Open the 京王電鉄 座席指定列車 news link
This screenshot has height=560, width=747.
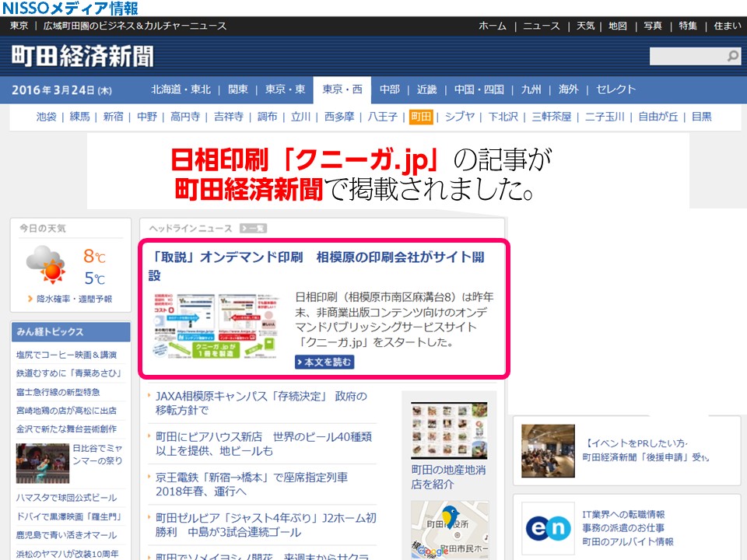[251, 484]
